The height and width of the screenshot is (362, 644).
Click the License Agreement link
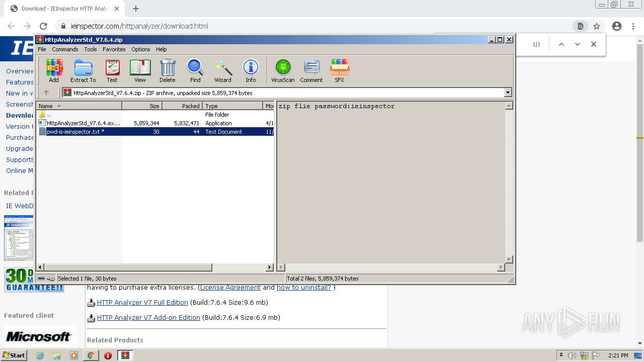230,288
